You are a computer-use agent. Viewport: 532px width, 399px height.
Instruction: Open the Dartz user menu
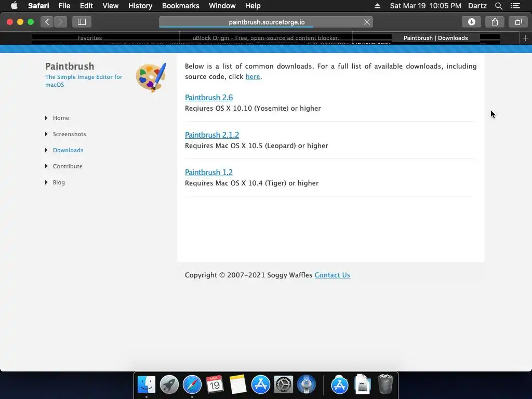point(477,6)
